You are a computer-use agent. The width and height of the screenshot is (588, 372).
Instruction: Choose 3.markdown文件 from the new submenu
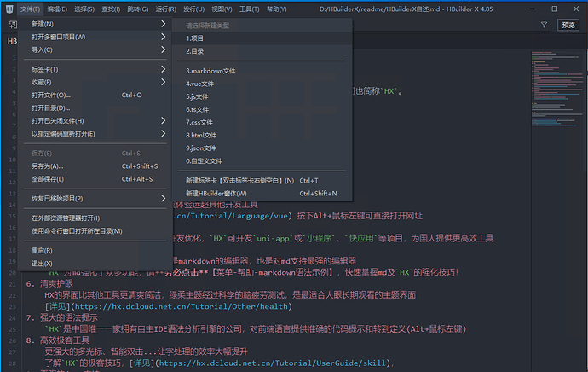(210, 71)
